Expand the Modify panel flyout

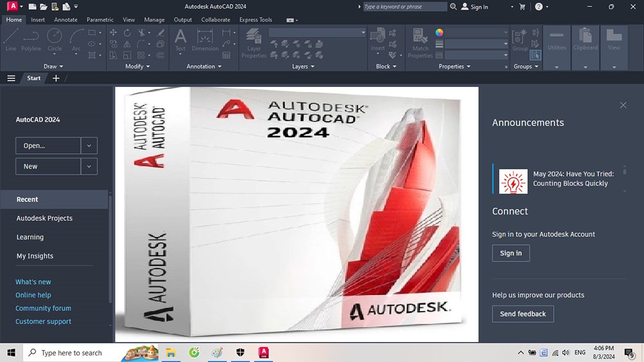(x=137, y=66)
